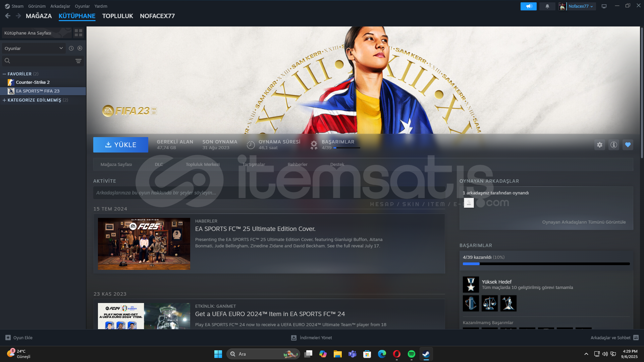
Task: Select EA SPORTS FIFA 23 in library
Action: [43, 91]
